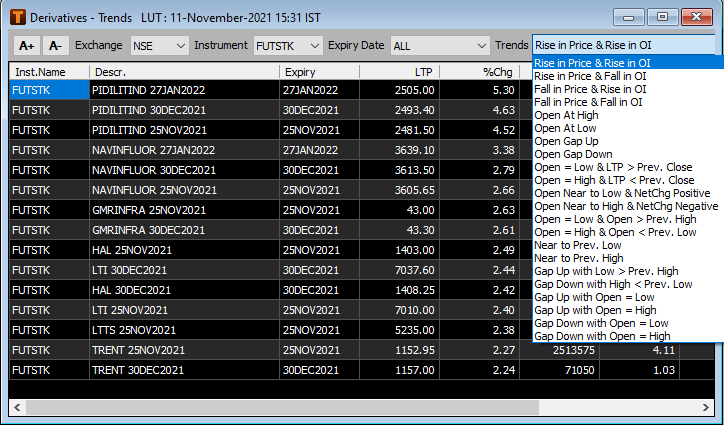Click open interest value 2513575
Screen dimensions: 724x425
click(573, 350)
